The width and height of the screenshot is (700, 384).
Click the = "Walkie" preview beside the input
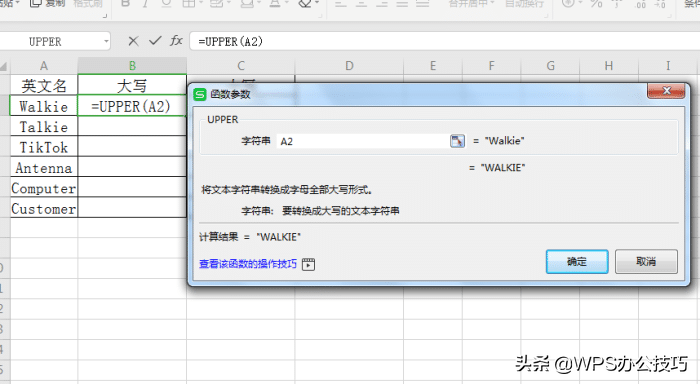(499, 141)
